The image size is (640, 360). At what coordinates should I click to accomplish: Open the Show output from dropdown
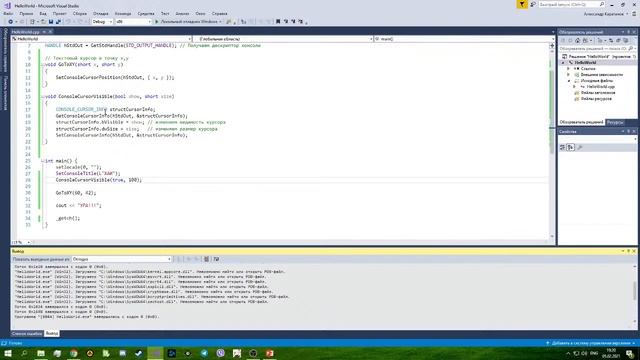pos(121,259)
